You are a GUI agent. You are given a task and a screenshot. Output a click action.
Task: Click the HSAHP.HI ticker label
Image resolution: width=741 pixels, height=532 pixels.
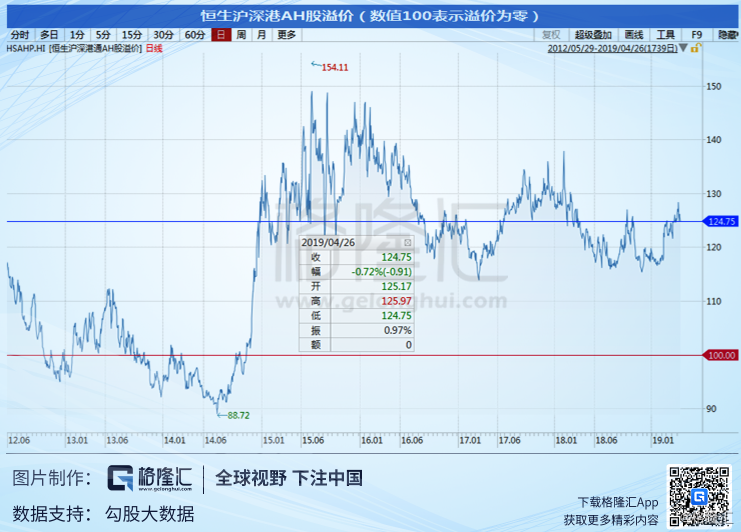(26, 48)
